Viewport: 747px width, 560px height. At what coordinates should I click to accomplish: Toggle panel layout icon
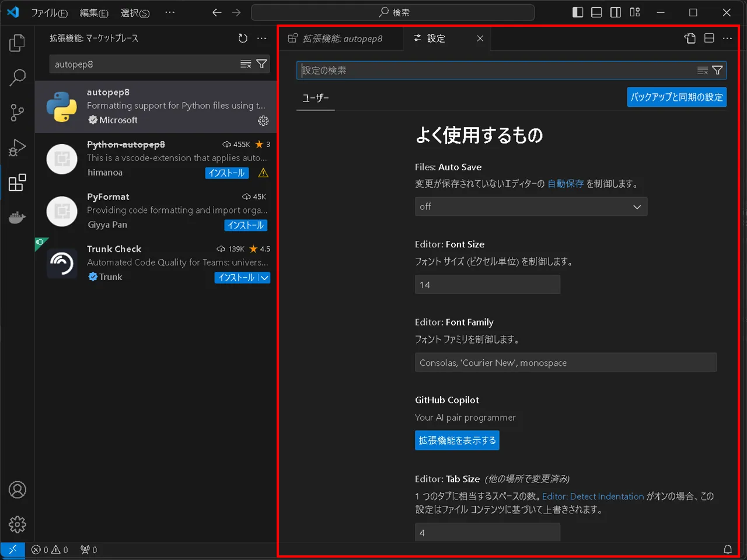[x=596, y=12]
